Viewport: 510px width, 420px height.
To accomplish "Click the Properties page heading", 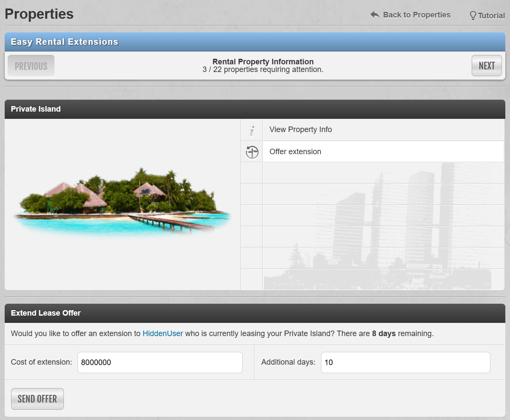I will pyautogui.click(x=39, y=14).
